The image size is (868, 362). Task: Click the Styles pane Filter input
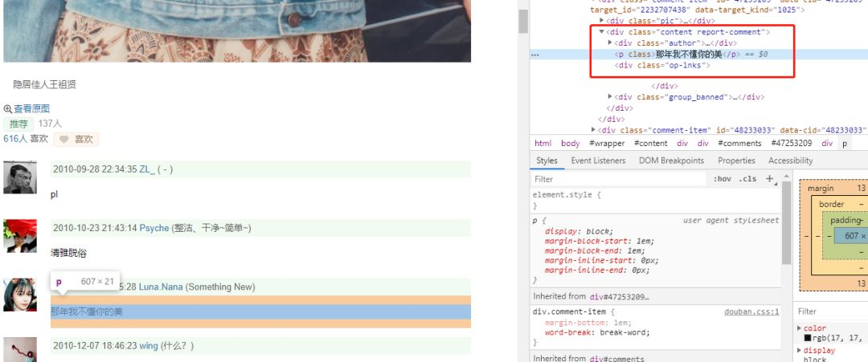pyautogui.click(x=619, y=179)
